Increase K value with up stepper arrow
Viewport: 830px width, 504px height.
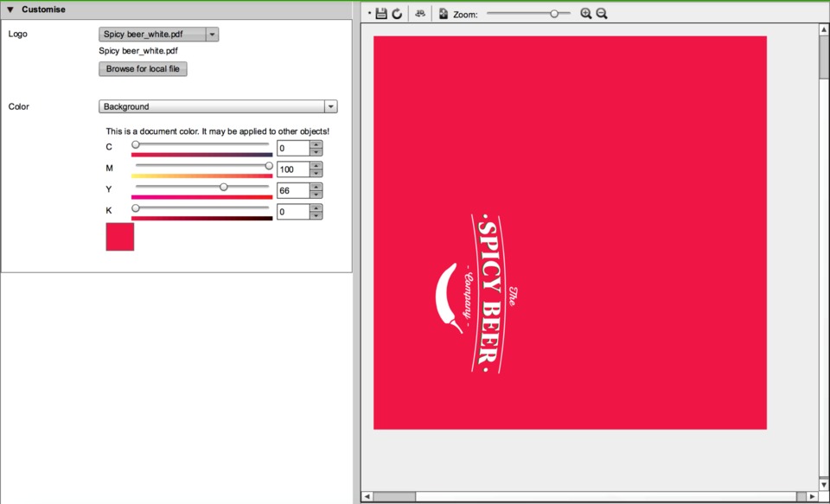[x=316, y=208]
